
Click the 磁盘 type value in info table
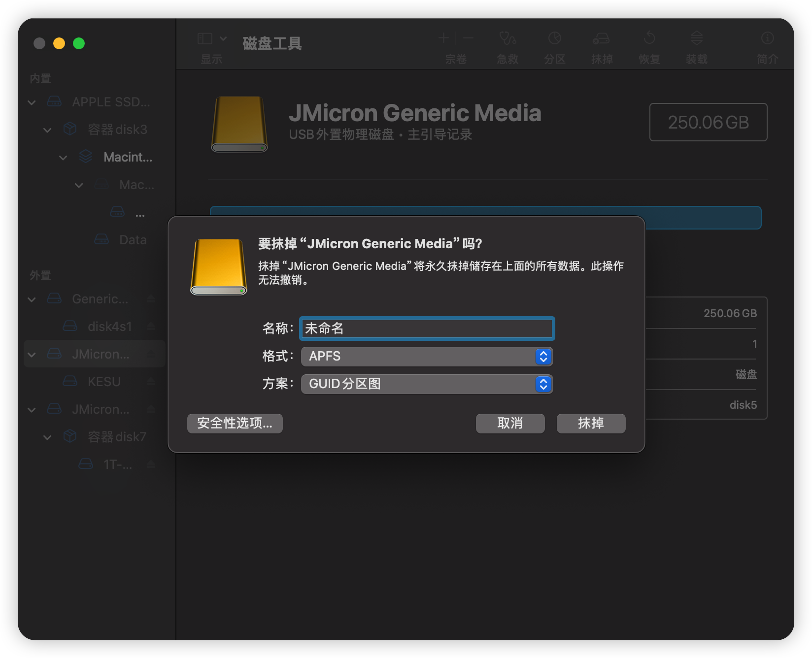click(x=746, y=374)
